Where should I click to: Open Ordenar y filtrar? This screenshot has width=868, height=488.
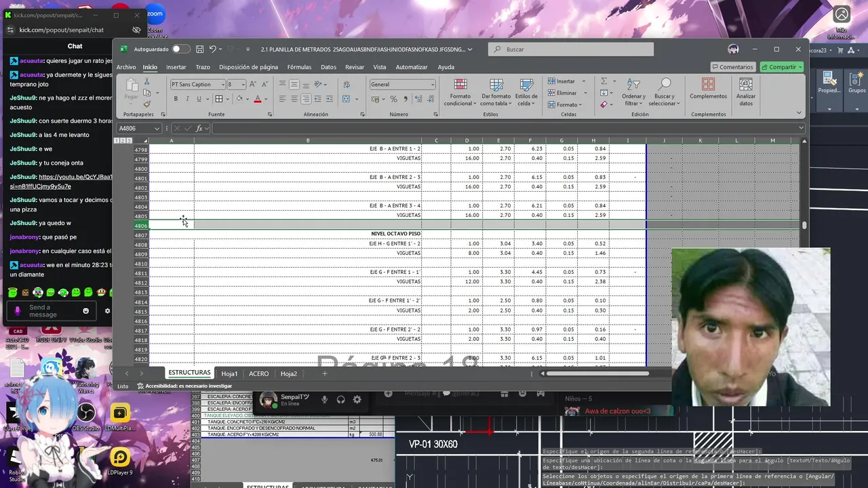pos(633,92)
